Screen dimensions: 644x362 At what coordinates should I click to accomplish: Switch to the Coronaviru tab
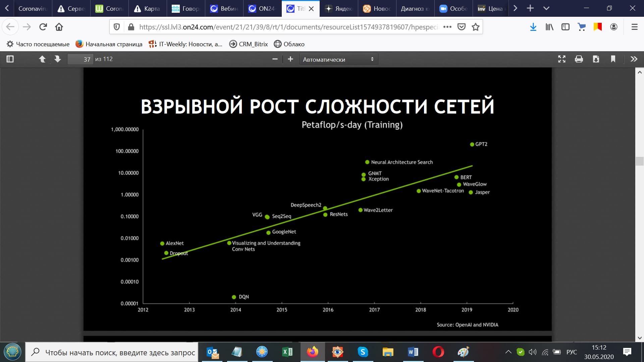(x=33, y=8)
